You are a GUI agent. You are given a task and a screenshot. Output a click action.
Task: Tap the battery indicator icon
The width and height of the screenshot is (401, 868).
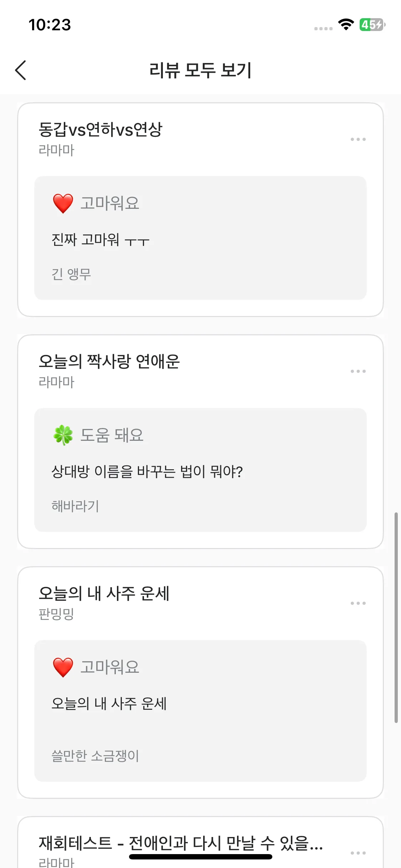(372, 25)
